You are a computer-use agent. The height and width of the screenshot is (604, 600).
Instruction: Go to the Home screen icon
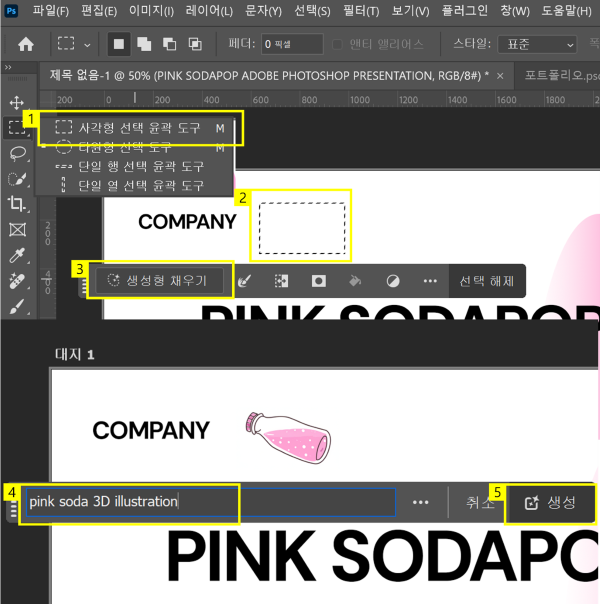[x=26, y=44]
